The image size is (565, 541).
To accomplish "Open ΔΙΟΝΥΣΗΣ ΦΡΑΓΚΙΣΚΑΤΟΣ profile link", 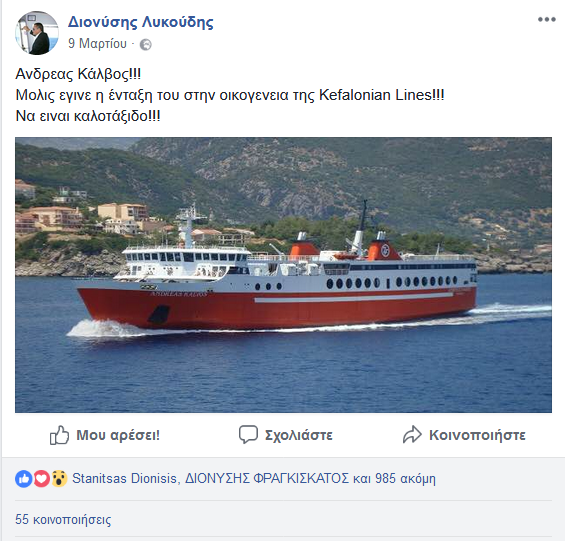I will pyautogui.click(x=267, y=479).
